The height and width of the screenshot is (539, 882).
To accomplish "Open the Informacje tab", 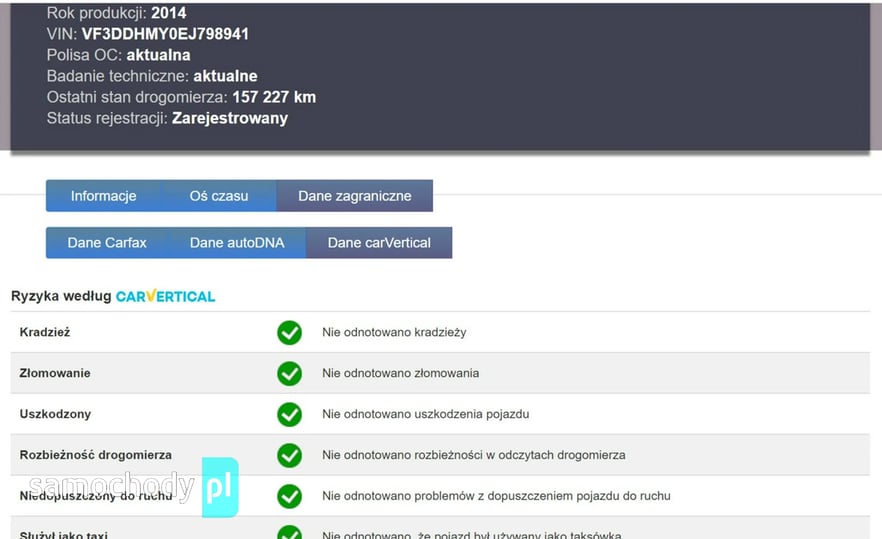I will (x=104, y=196).
